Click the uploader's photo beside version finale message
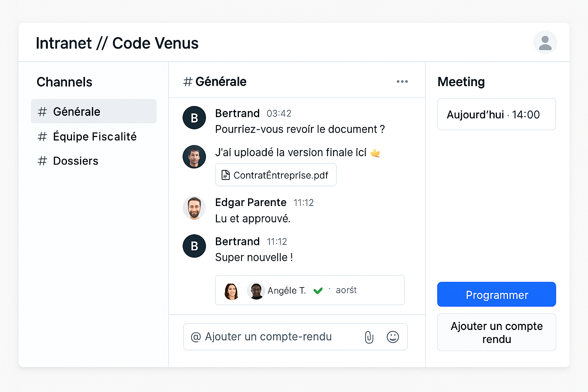This screenshot has width=588, height=392. 194,157
